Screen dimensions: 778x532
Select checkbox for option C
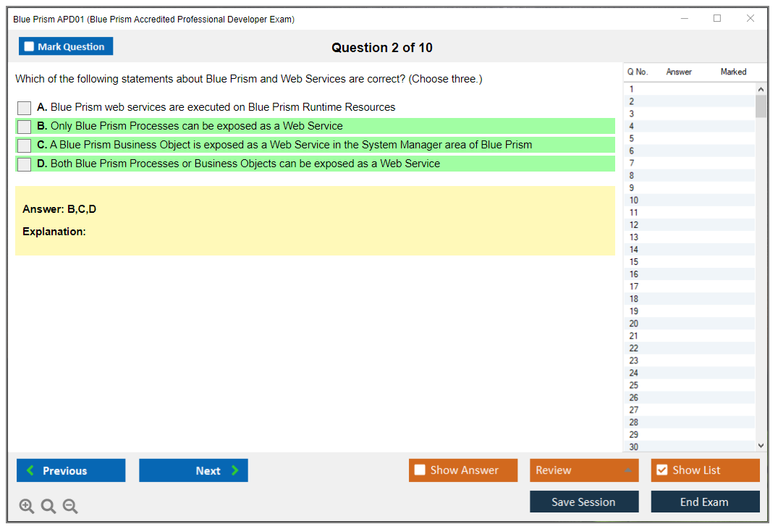(x=25, y=145)
